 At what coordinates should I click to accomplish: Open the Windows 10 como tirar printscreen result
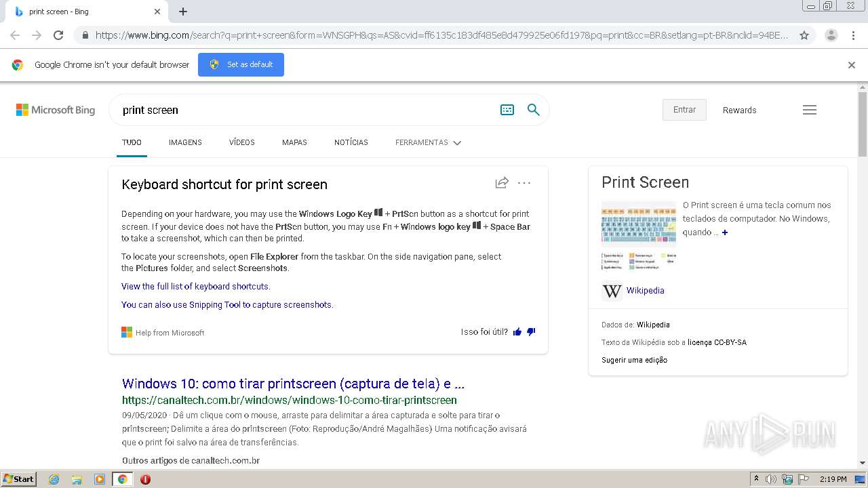293,384
